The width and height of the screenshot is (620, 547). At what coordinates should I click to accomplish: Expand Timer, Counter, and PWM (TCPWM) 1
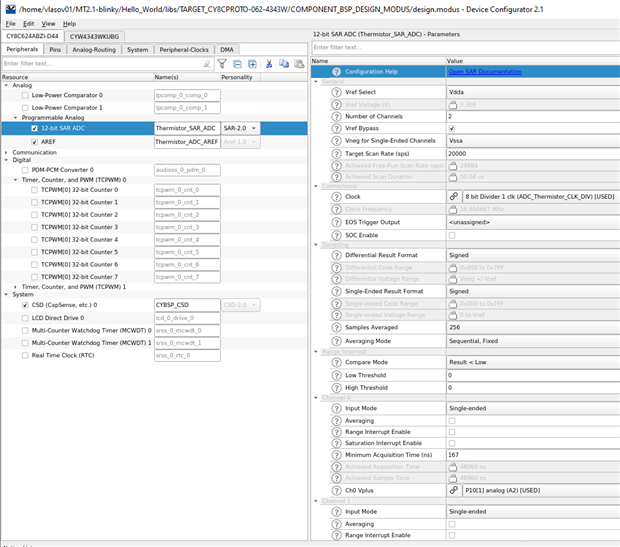[x=15, y=287]
